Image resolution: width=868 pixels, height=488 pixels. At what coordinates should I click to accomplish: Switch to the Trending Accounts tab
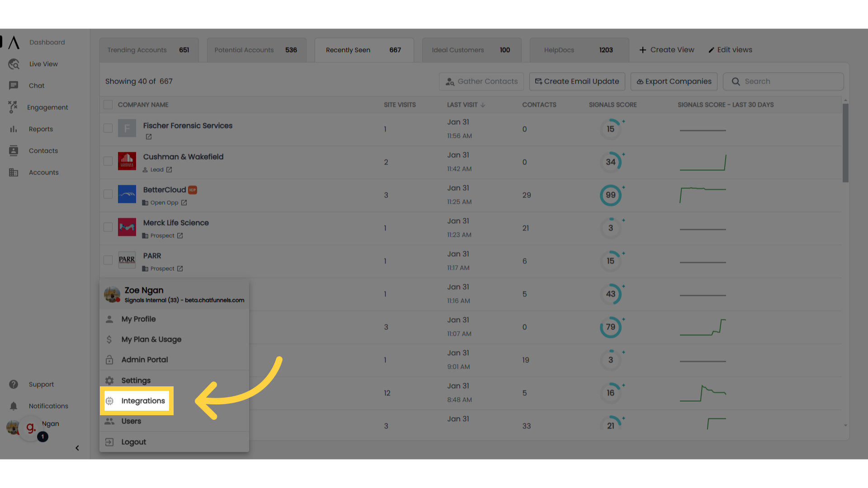149,50
